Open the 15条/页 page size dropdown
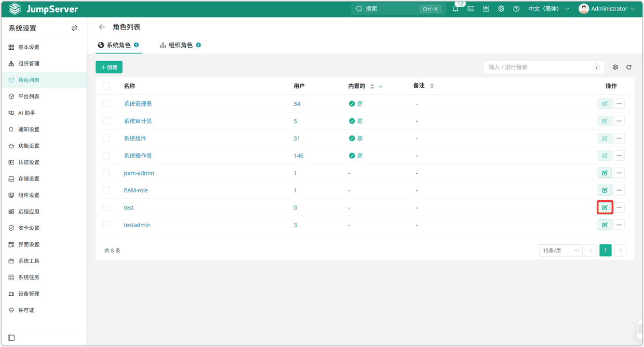 (561, 251)
